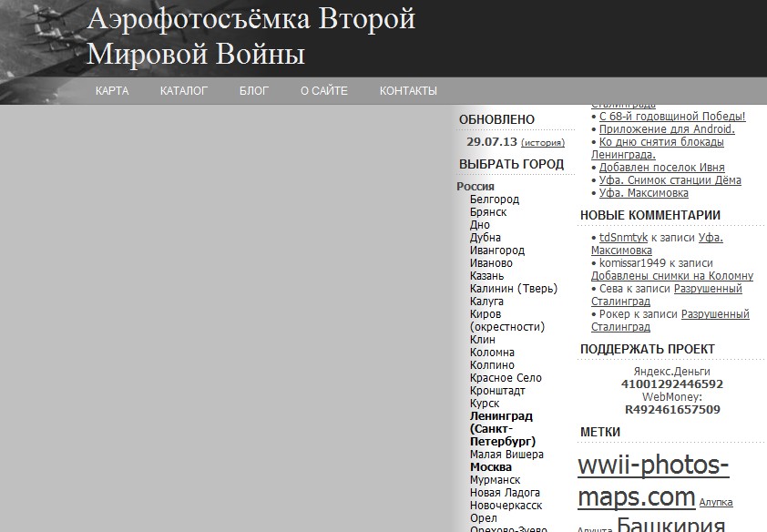Open post Уфа. Снимок станции Дёма
767x532 pixels.
point(670,180)
